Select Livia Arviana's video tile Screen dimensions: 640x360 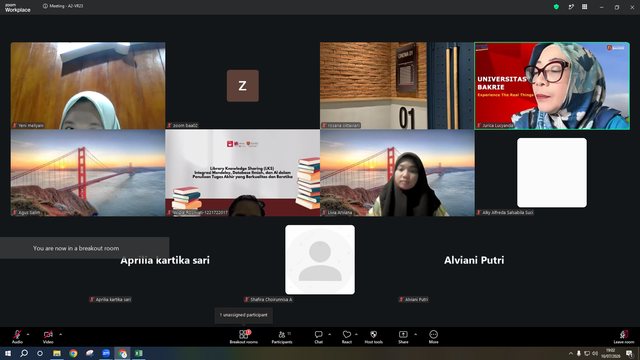397,173
